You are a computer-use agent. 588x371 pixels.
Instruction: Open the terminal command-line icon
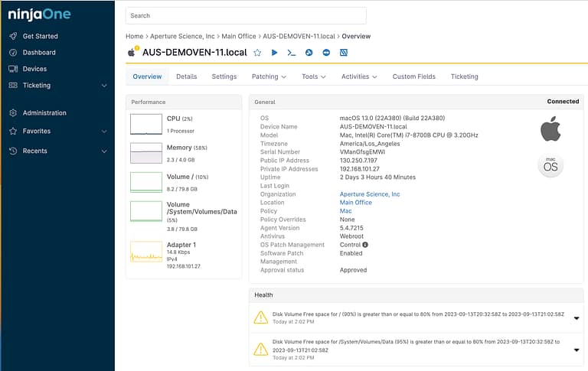[292, 53]
